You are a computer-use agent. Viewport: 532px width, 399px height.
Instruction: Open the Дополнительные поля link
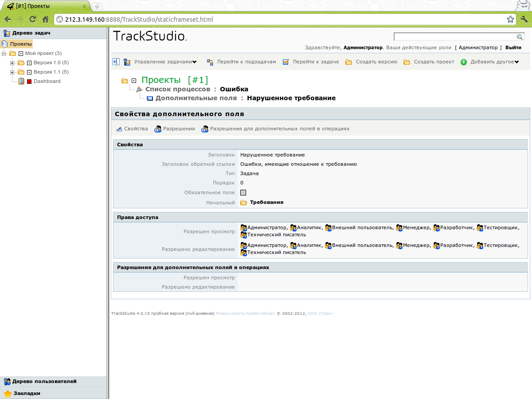point(196,98)
